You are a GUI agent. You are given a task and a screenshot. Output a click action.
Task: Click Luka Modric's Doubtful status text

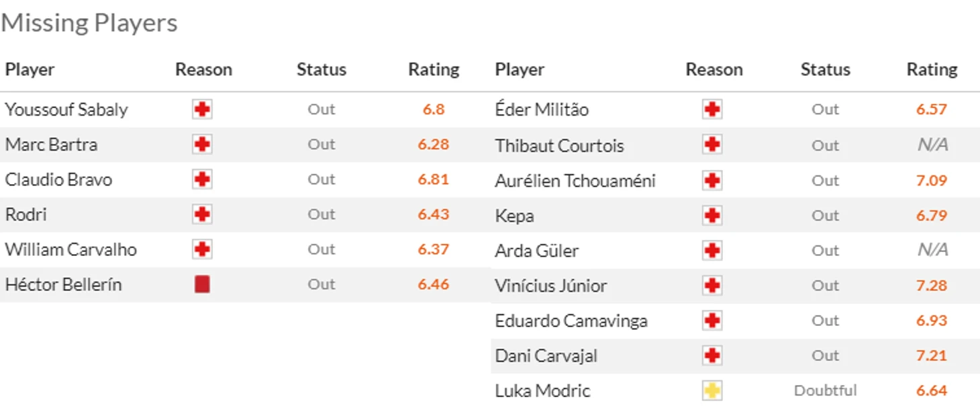[x=826, y=390]
